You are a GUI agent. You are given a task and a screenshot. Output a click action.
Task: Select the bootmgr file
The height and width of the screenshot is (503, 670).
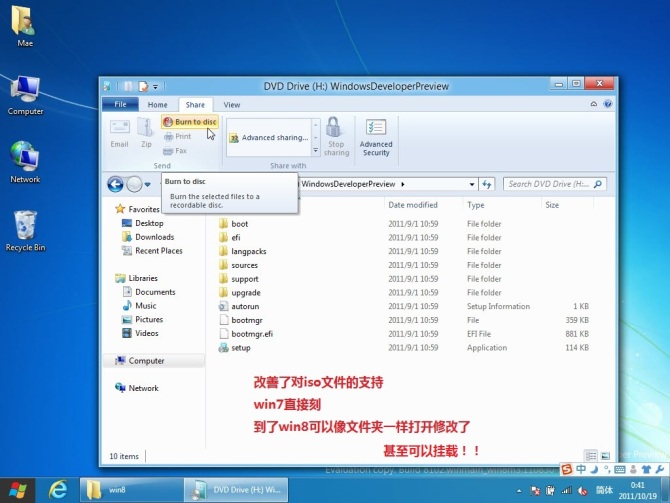pos(241,320)
